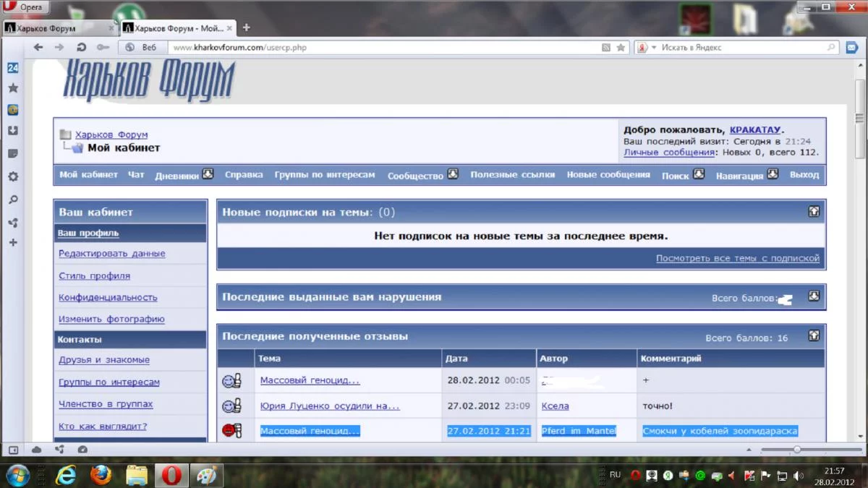The height and width of the screenshot is (488, 868).
Task: Open the Downloads panel in the sidebar
Action: (13, 132)
